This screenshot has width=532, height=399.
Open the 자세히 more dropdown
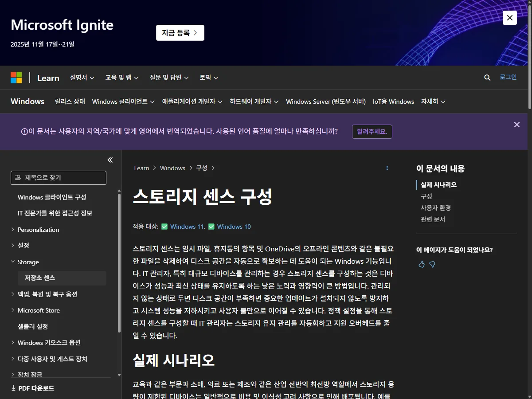click(x=433, y=102)
